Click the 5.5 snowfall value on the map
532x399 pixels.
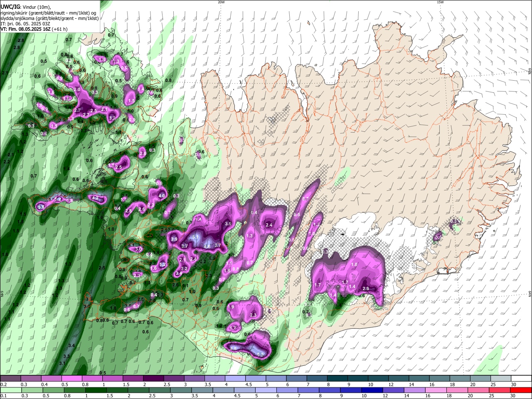coord(41,207)
